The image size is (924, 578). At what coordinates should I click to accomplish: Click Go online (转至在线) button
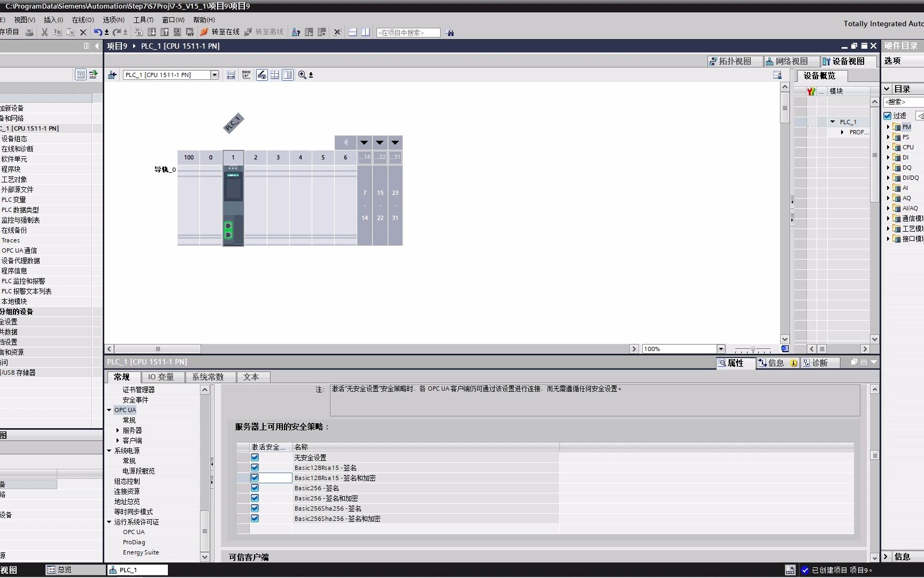click(220, 32)
